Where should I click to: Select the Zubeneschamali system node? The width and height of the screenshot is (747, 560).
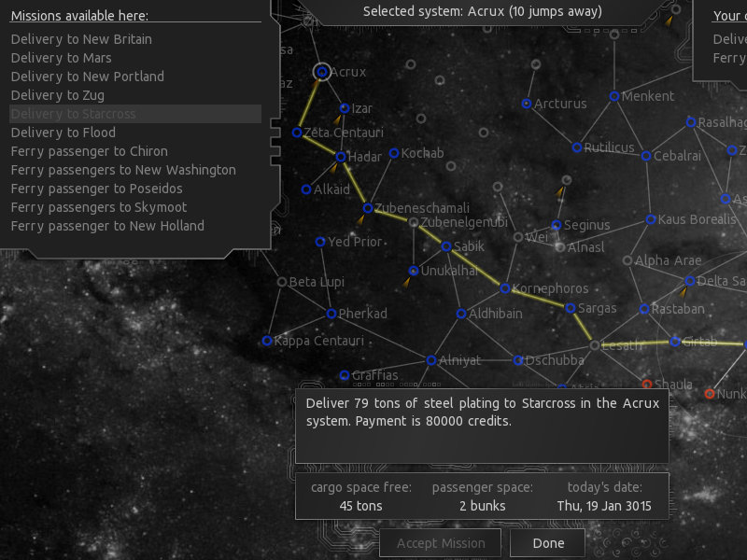tap(368, 208)
